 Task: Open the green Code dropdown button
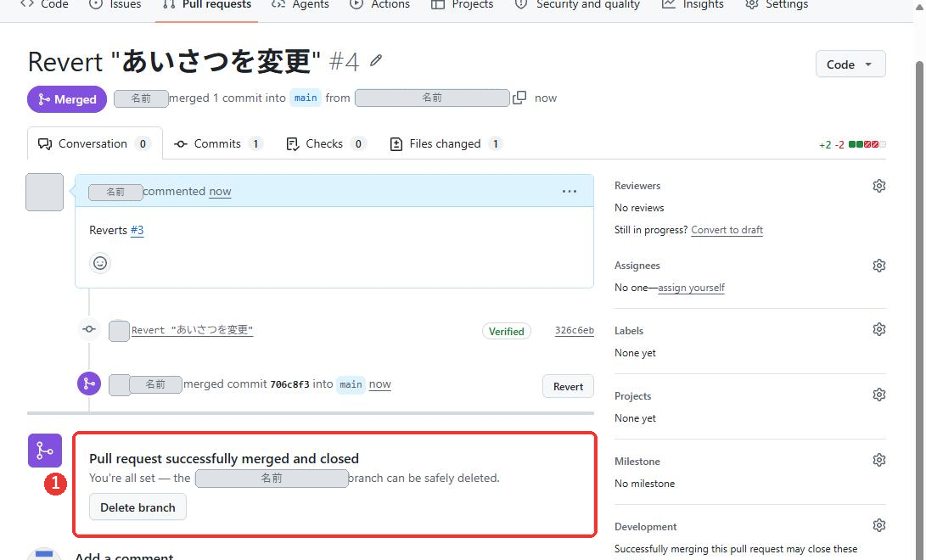(850, 64)
